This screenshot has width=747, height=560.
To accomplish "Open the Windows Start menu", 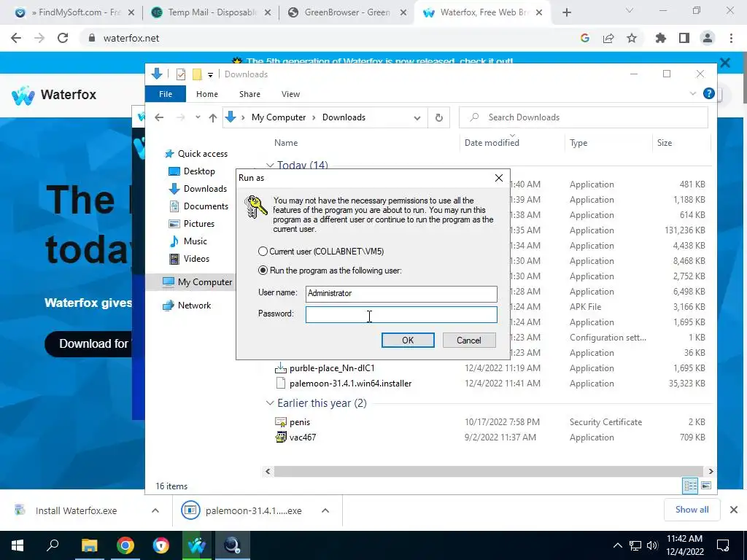I will (18, 545).
